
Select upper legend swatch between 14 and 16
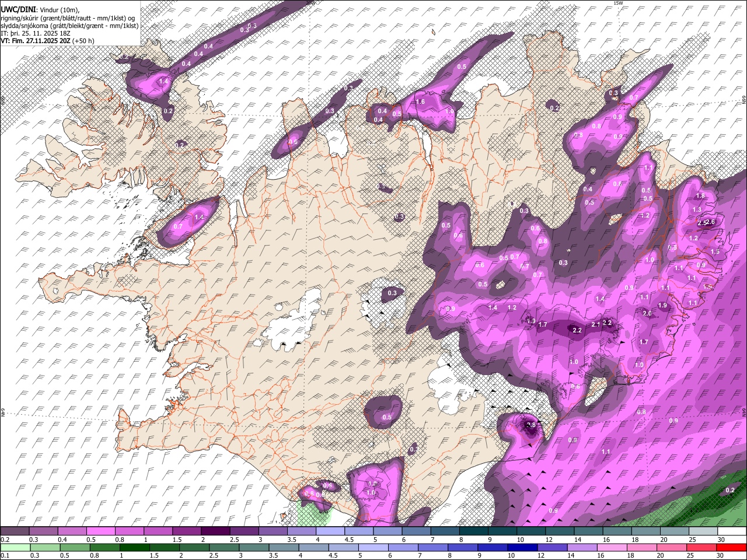coord(588,531)
